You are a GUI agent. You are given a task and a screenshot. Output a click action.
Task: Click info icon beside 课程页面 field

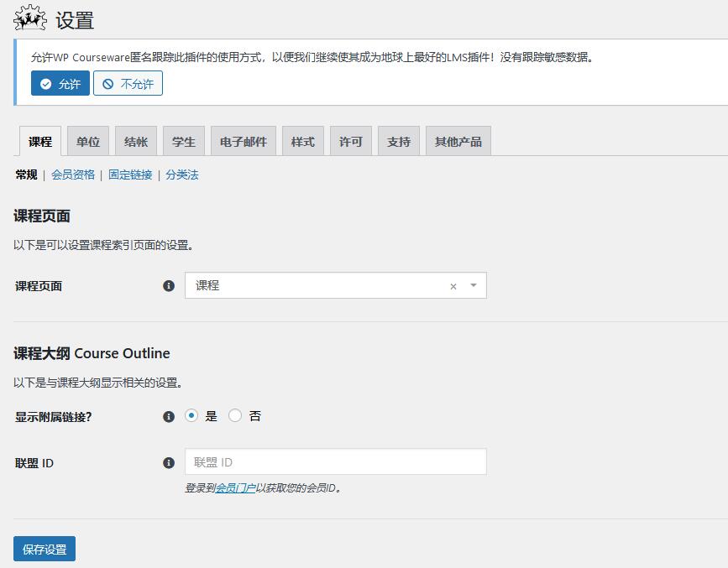tap(169, 286)
